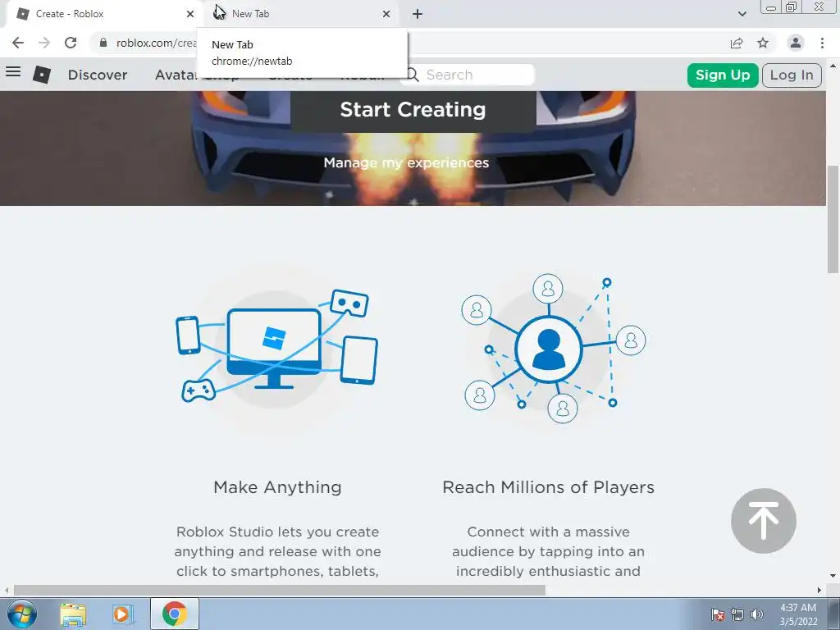Click the Log In button
840x630 pixels.
(792, 75)
